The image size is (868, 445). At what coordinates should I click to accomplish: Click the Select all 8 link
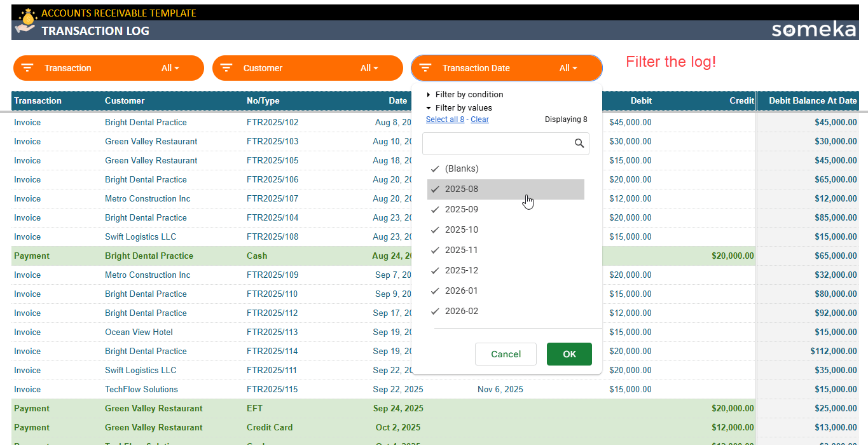click(444, 119)
